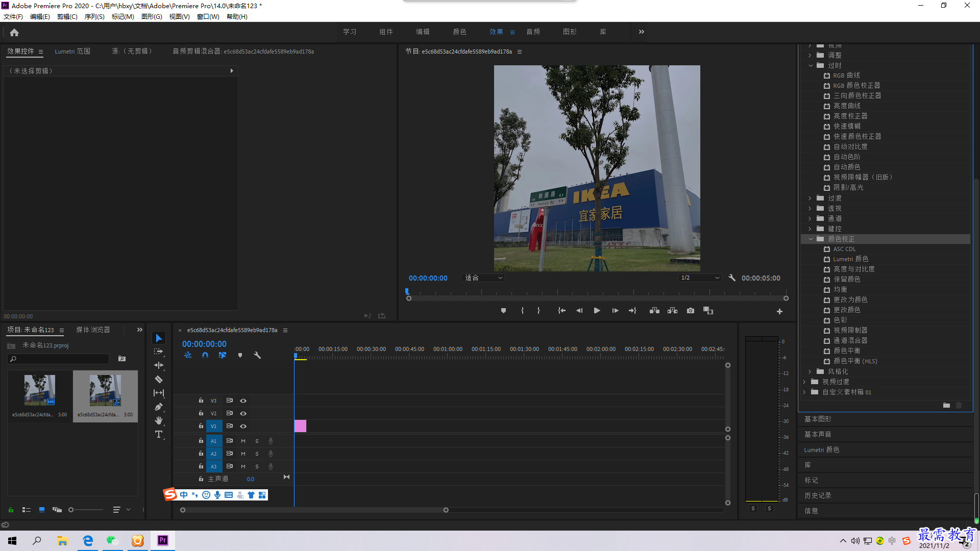
Task: Select the Slip tool
Action: coord(159,393)
